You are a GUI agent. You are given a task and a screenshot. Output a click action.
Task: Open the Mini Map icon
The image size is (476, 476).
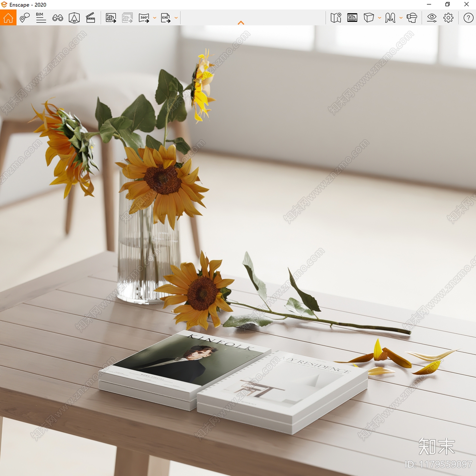[336, 18]
